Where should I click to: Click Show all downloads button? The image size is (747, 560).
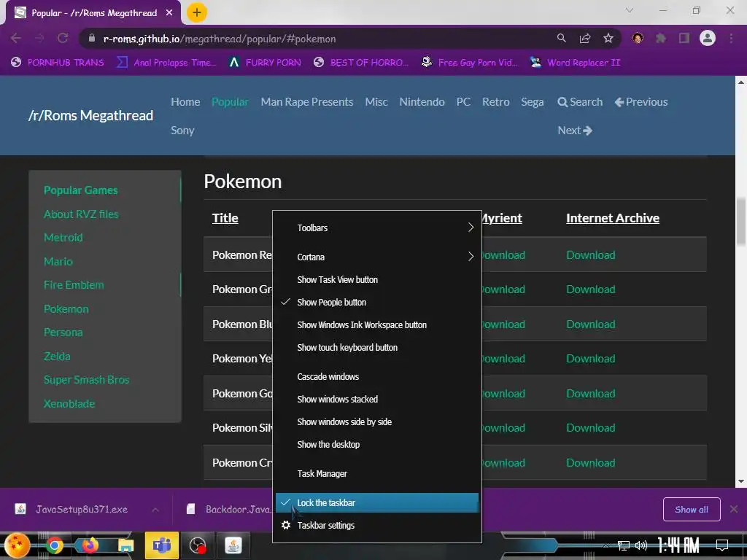(x=692, y=510)
